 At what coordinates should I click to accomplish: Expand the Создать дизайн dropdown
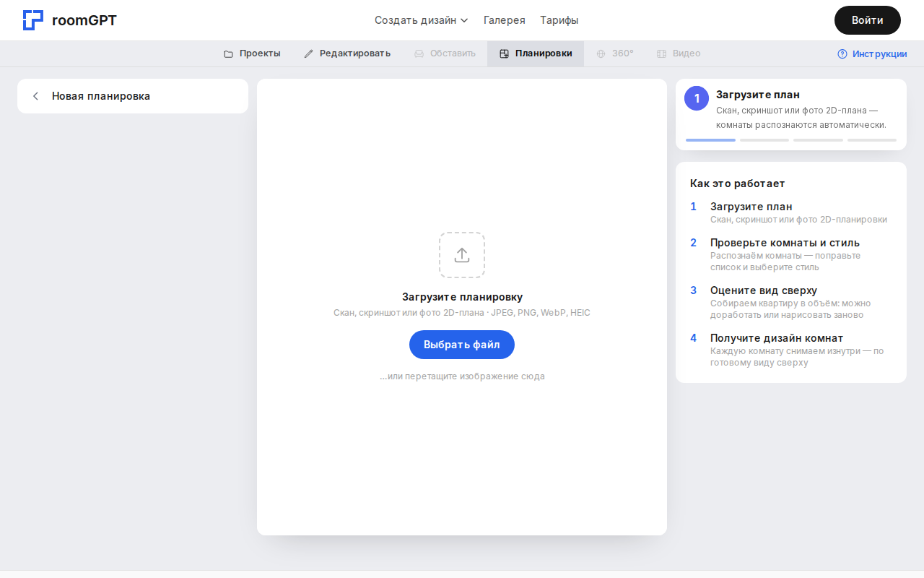[422, 20]
